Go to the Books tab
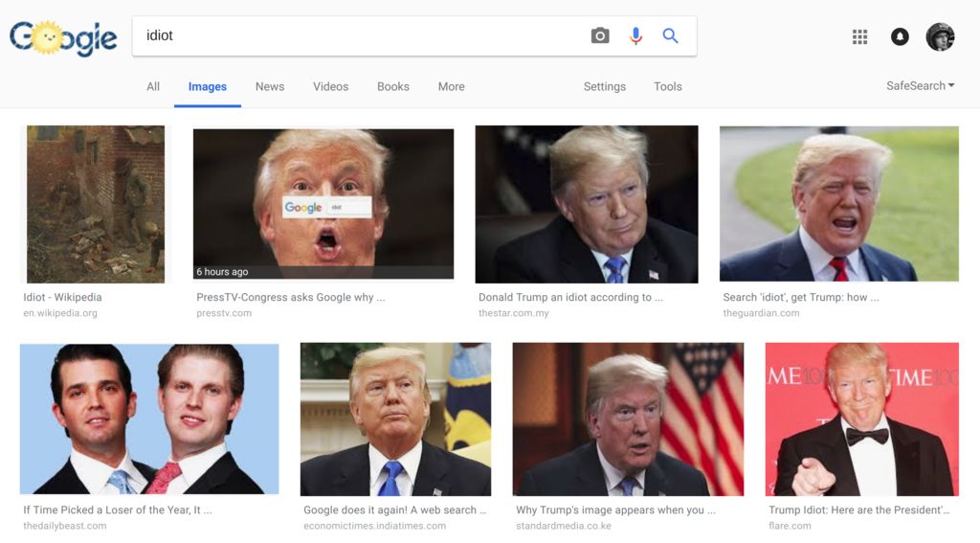 392,86
